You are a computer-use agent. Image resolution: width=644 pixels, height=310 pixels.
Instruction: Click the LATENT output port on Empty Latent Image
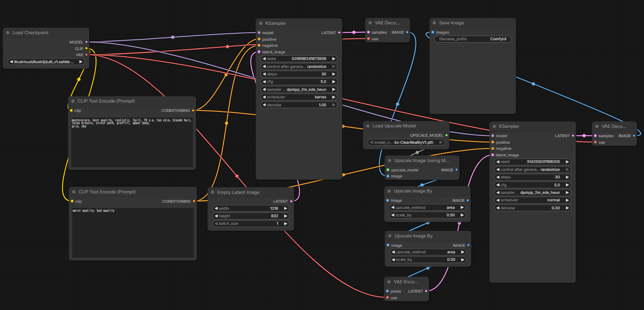tap(291, 201)
